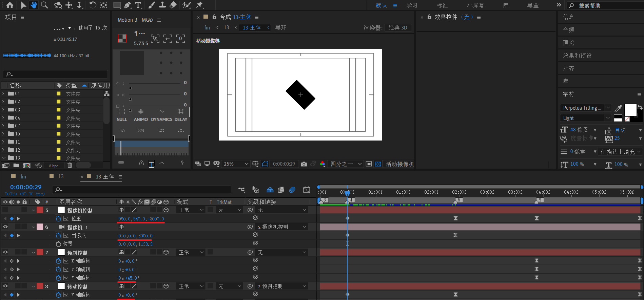Image resolution: width=644 pixels, height=300 pixels.
Task: Click new folder icon in project panel
Action: 16,166
